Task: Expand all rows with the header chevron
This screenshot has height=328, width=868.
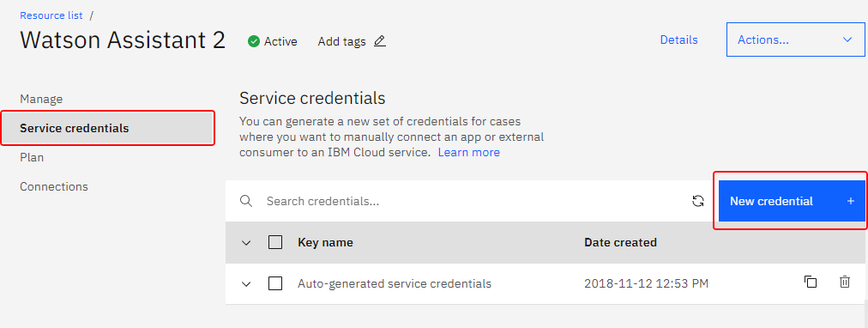Action: [246, 243]
